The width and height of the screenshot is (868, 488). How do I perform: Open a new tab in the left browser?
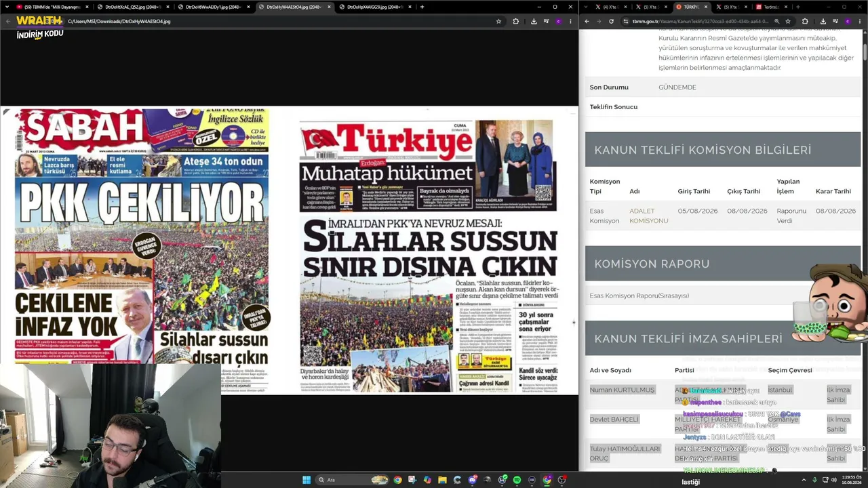pyautogui.click(x=422, y=7)
